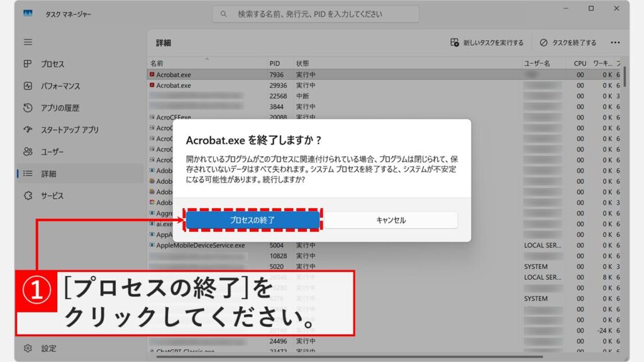The width and height of the screenshot is (644, 362).
Task: Click the ai.exe process name
Action: [x=164, y=224]
